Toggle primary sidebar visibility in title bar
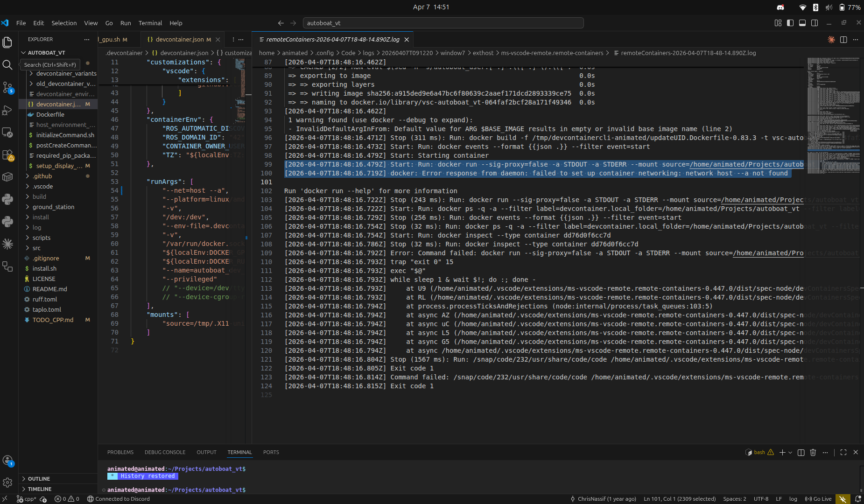Screen dimensions: 864x504 790,23
